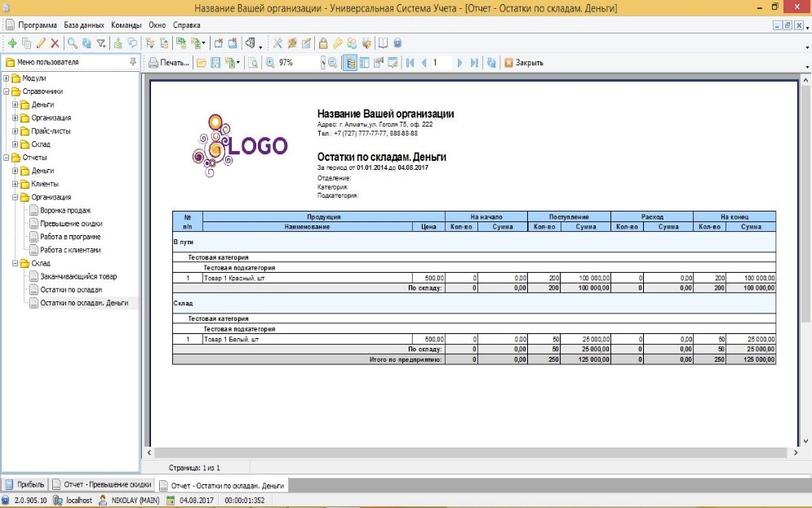Click the Товар 1 Красный, шт table cell
812x508 pixels.
(308, 279)
